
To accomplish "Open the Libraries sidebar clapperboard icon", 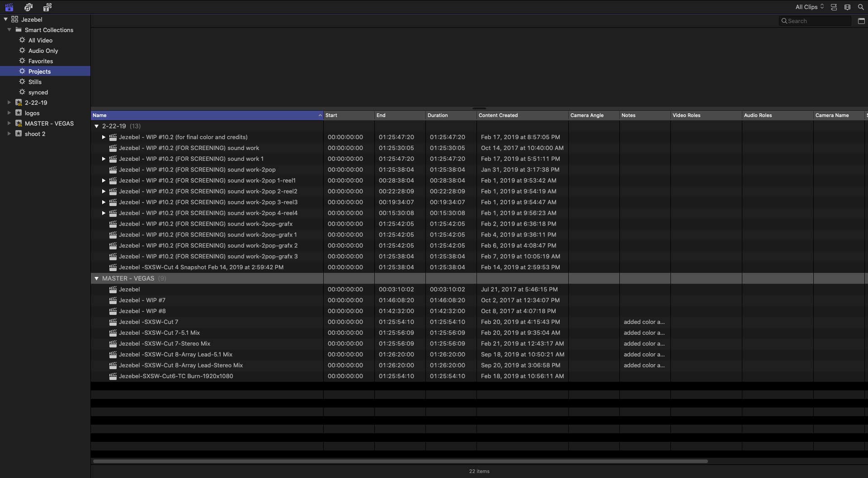I will pos(9,7).
